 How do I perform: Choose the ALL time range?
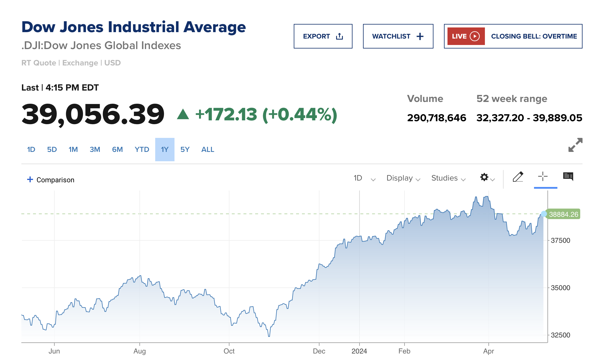click(208, 150)
